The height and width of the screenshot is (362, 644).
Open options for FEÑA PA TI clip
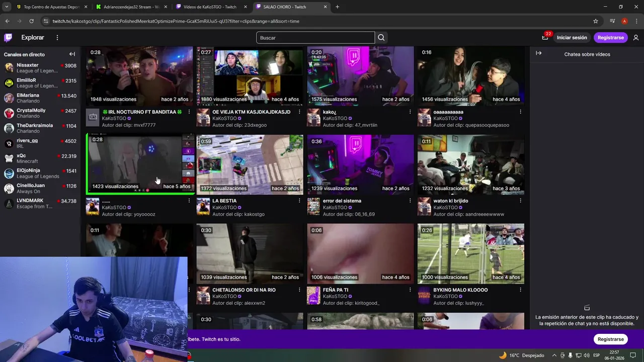click(x=410, y=290)
